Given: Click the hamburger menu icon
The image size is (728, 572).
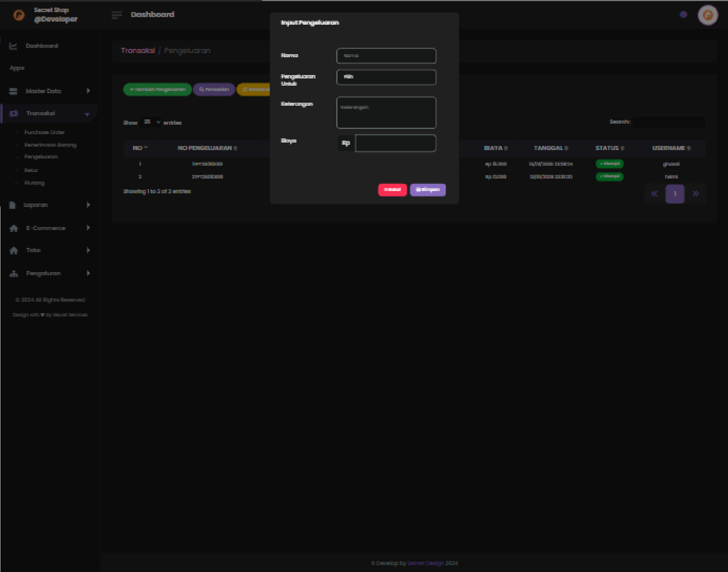Looking at the screenshot, I should click(x=117, y=15).
